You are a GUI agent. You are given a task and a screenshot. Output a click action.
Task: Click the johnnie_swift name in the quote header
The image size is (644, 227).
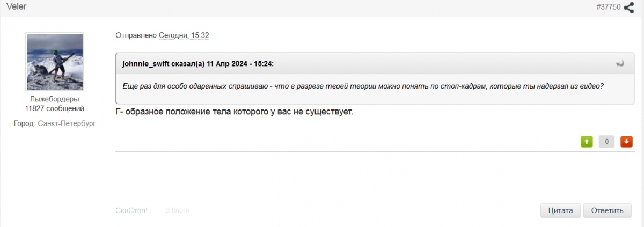point(146,63)
